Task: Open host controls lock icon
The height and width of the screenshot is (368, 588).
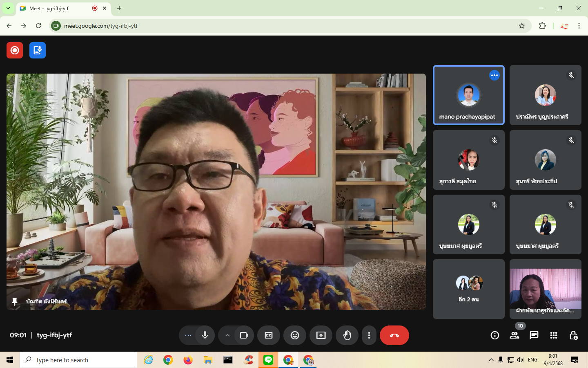Action: click(x=573, y=335)
